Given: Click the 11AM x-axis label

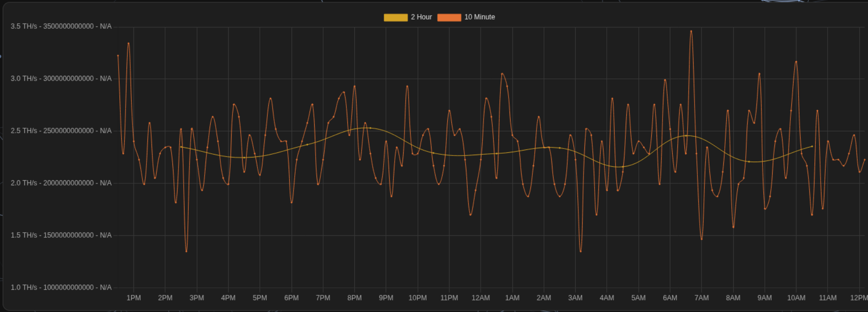Looking at the screenshot, I should [x=828, y=298].
